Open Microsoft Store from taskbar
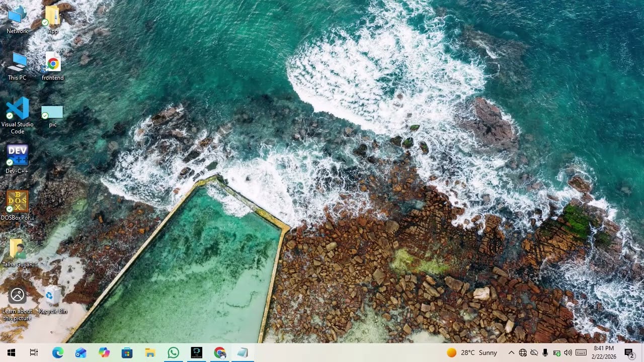The width and height of the screenshot is (644, 362). (x=127, y=353)
